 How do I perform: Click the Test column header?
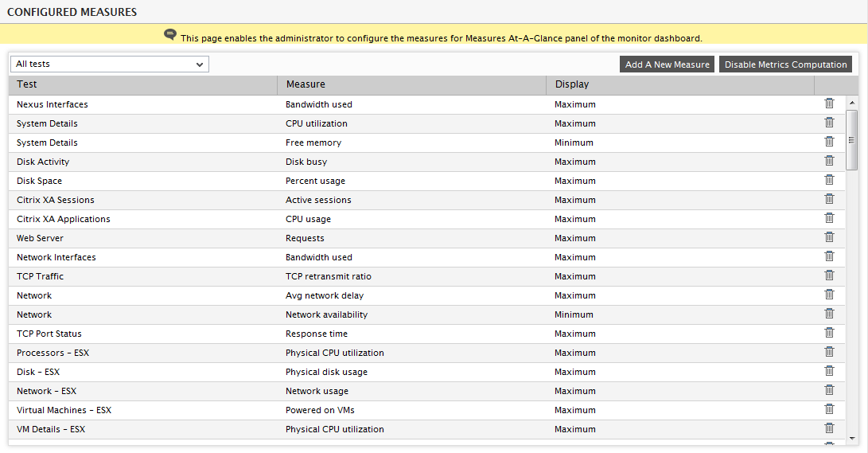(x=143, y=84)
